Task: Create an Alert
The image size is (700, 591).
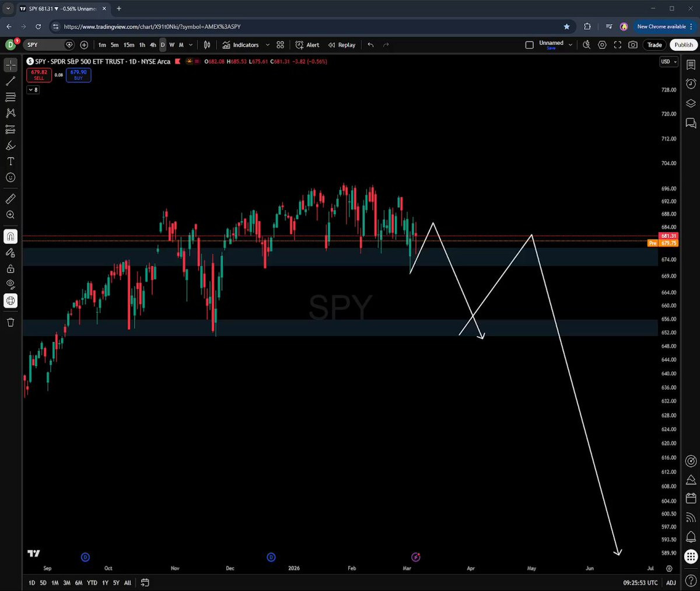Action: tap(307, 45)
